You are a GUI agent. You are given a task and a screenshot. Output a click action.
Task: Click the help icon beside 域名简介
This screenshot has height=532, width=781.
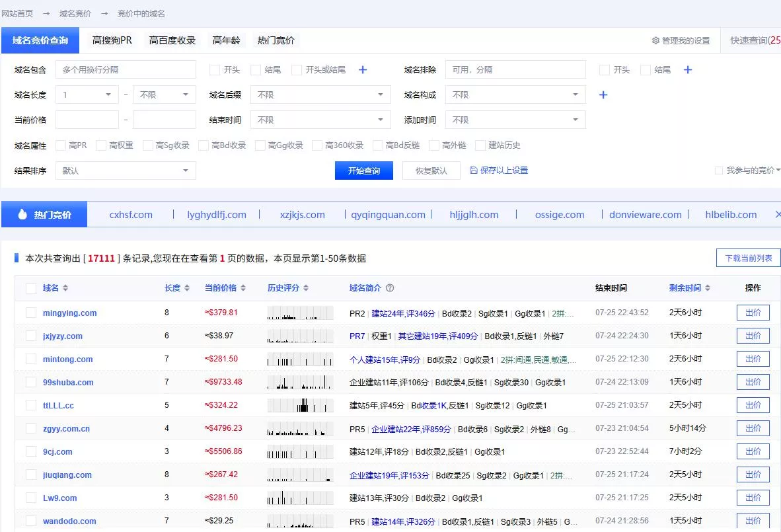[390, 288]
